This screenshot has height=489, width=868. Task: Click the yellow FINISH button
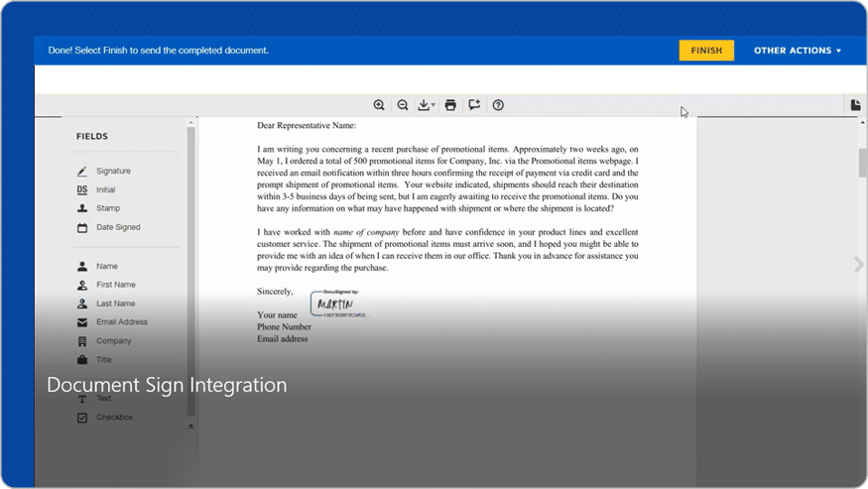[706, 51]
